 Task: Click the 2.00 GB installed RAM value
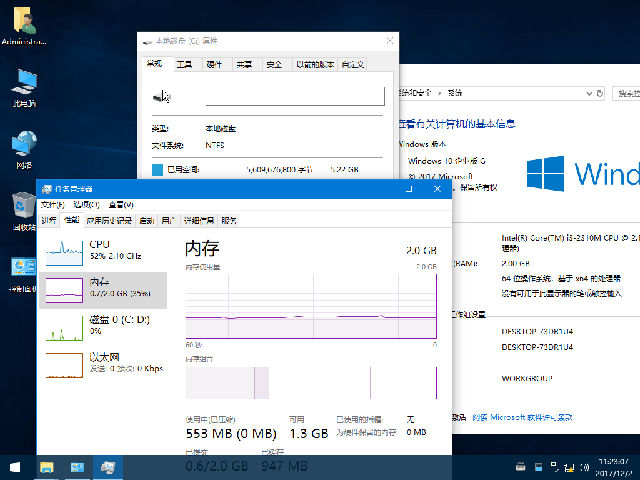click(515, 263)
